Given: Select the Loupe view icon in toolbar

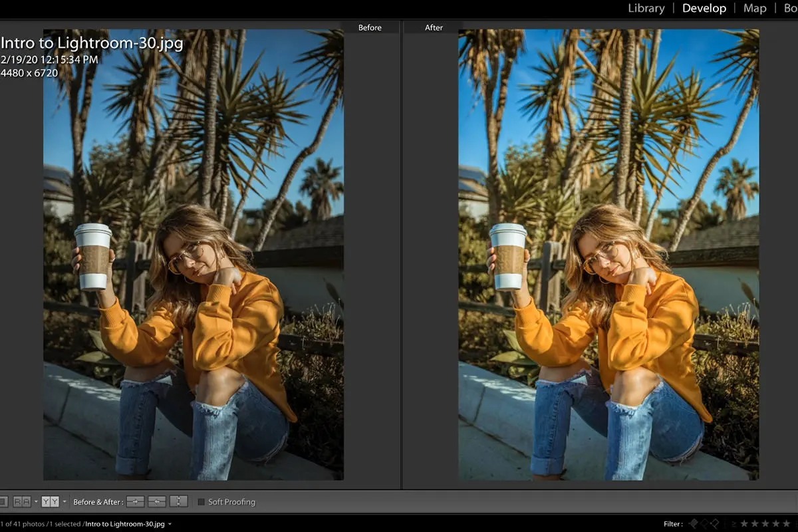Looking at the screenshot, I should (x=5, y=501).
